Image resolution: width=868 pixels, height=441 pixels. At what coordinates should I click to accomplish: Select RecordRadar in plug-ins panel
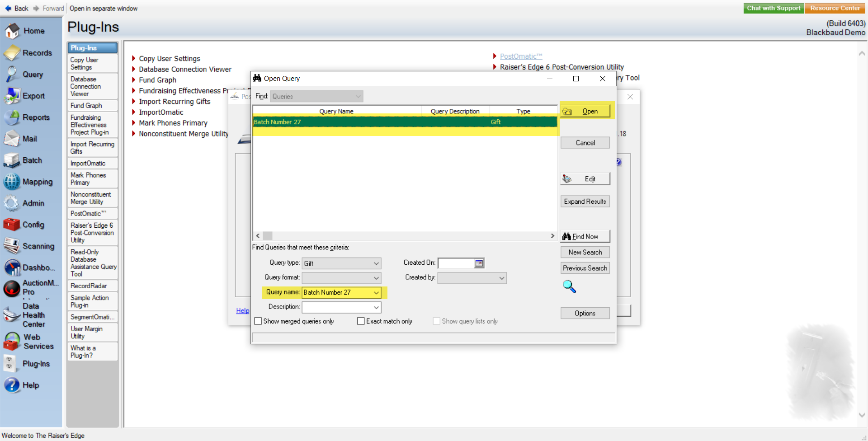click(93, 286)
